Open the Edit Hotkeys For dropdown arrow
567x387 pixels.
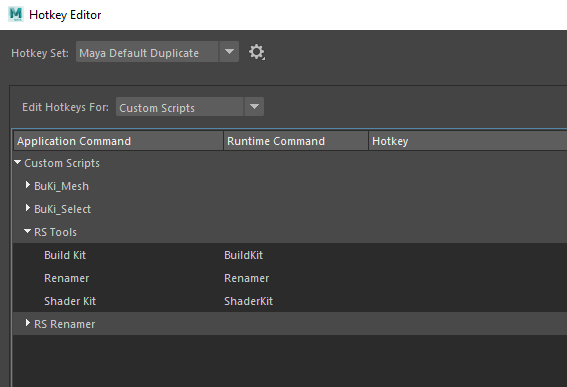254,107
